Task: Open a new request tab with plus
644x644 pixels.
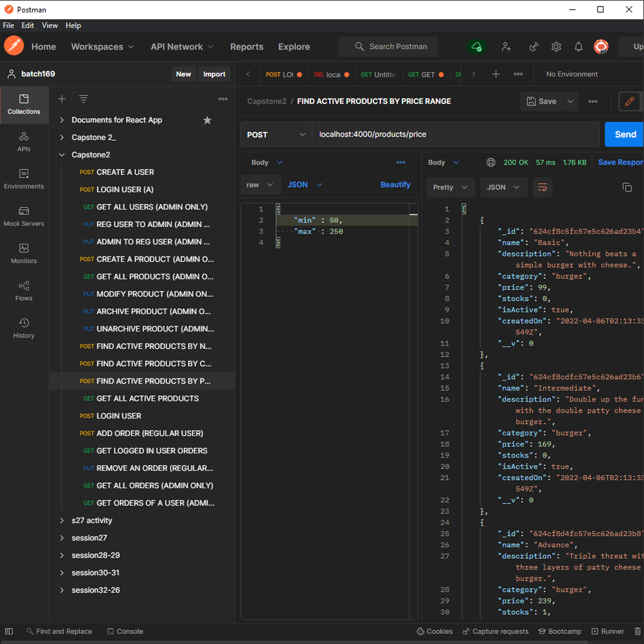Action: [x=496, y=74]
